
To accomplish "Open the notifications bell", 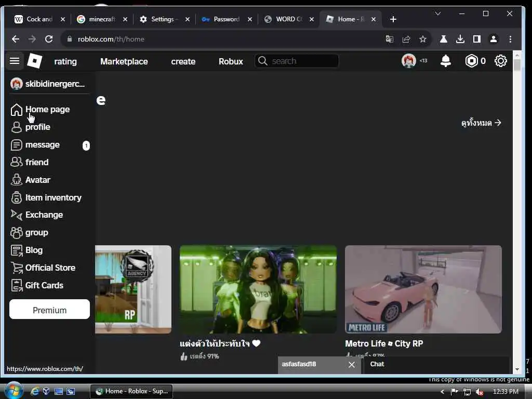I will pos(445,61).
